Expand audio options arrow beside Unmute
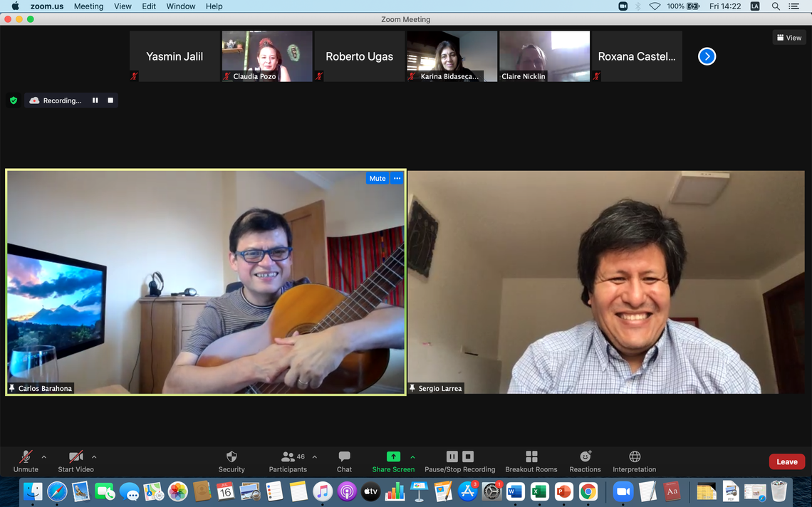Viewport: 812px width, 507px height. 44,457
